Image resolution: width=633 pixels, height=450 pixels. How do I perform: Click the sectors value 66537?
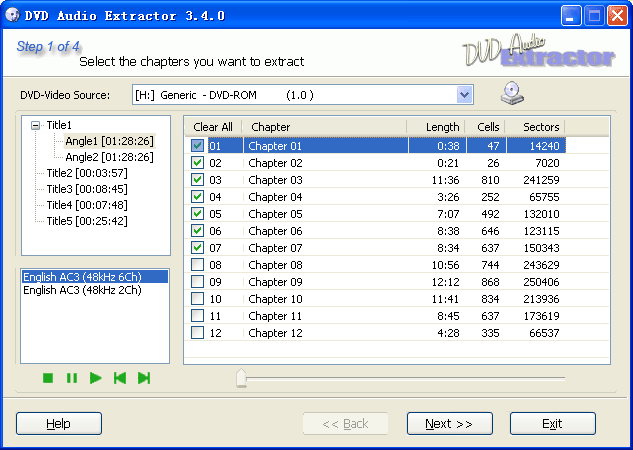tap(544, 333)
